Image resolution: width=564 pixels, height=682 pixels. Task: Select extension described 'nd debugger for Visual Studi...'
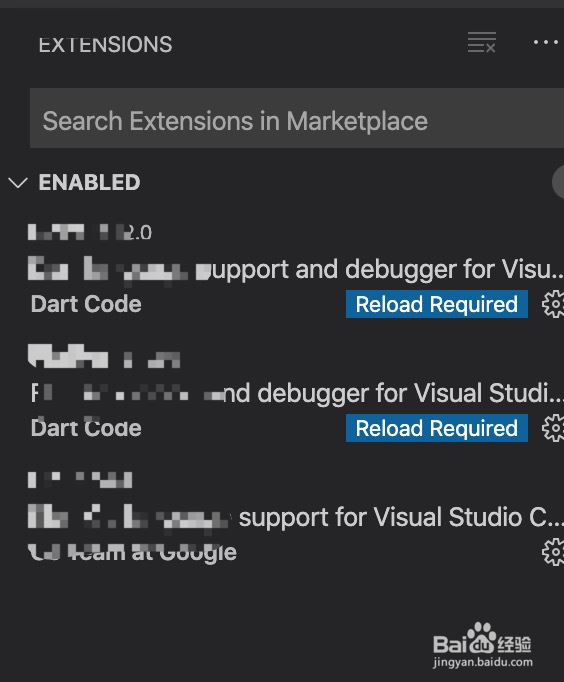(x=296, y=393)
